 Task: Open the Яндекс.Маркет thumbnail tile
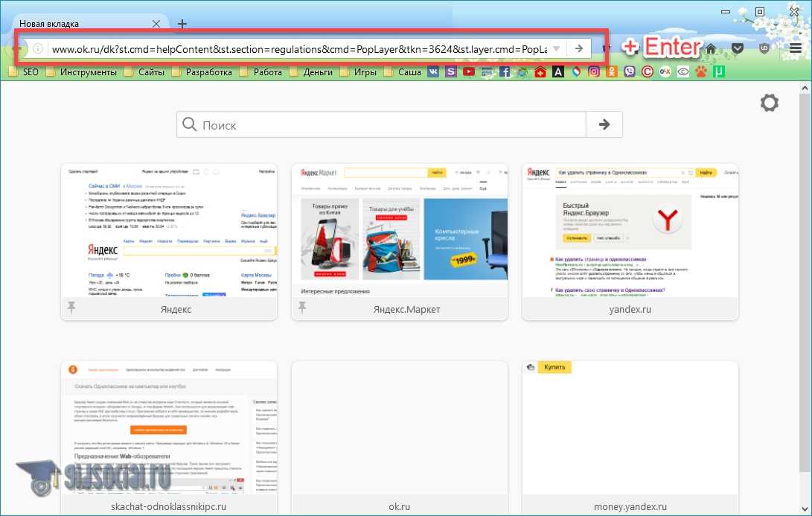pyautogui.click(x=400, y=232)
